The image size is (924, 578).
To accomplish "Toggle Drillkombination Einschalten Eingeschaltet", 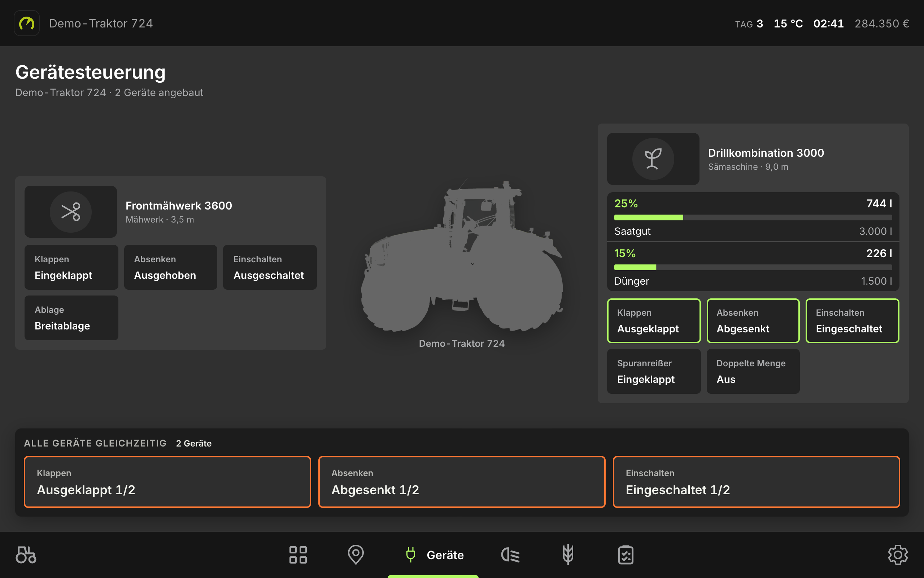I will click(x=852, y=321).
